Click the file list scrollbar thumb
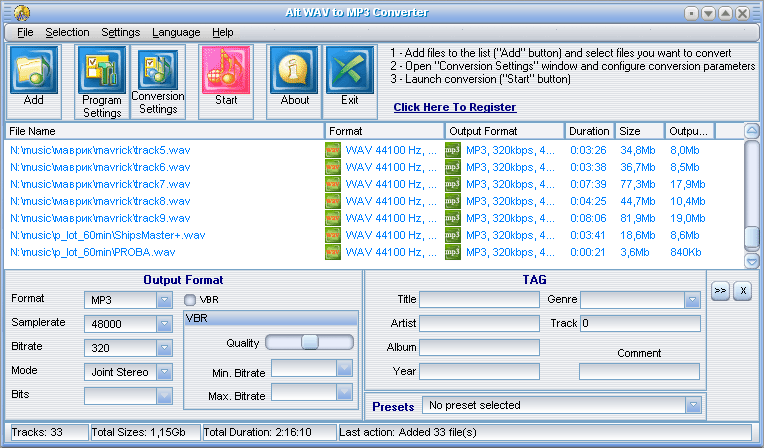The width and height of the screenshot is (764, 448). pos(752,236)
